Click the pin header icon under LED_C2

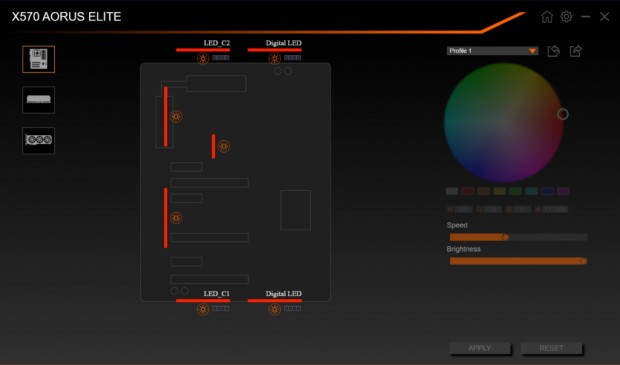[221, 58]
